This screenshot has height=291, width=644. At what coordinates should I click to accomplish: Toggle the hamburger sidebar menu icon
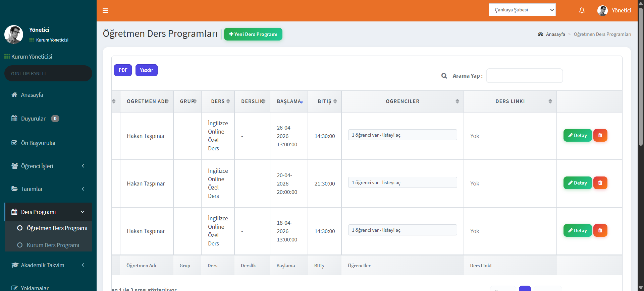click(x=105, y=10)
